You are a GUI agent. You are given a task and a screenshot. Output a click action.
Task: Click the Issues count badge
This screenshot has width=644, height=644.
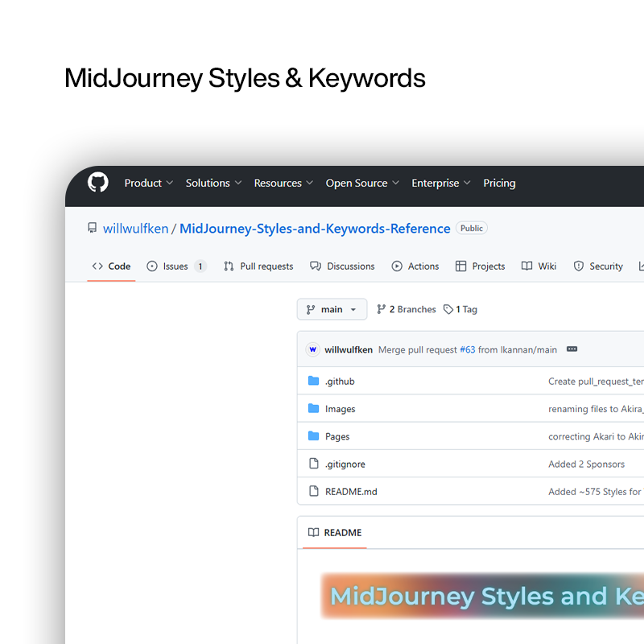pyautogui.click(x=200, y=266)
